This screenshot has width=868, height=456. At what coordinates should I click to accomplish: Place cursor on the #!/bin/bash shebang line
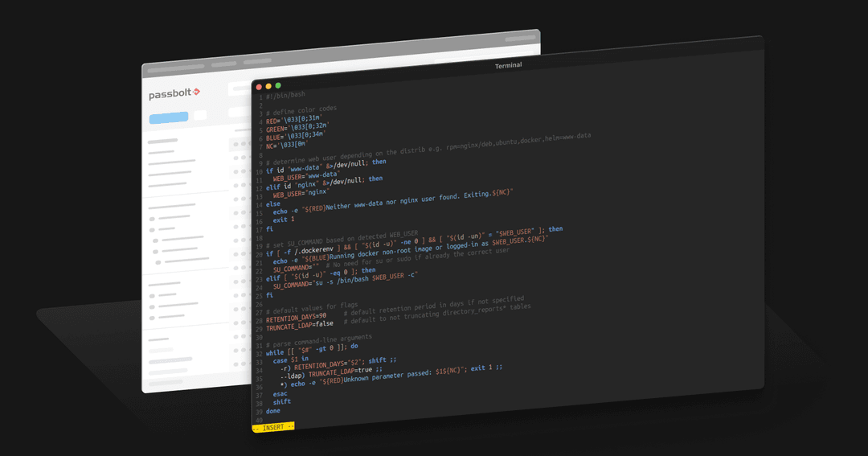click(285, 96)
